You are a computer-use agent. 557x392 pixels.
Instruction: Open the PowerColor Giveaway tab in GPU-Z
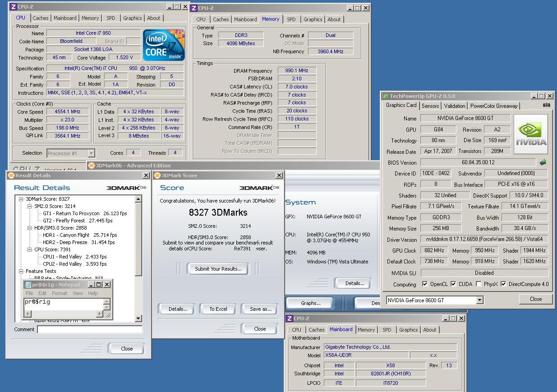pos(494,106)
